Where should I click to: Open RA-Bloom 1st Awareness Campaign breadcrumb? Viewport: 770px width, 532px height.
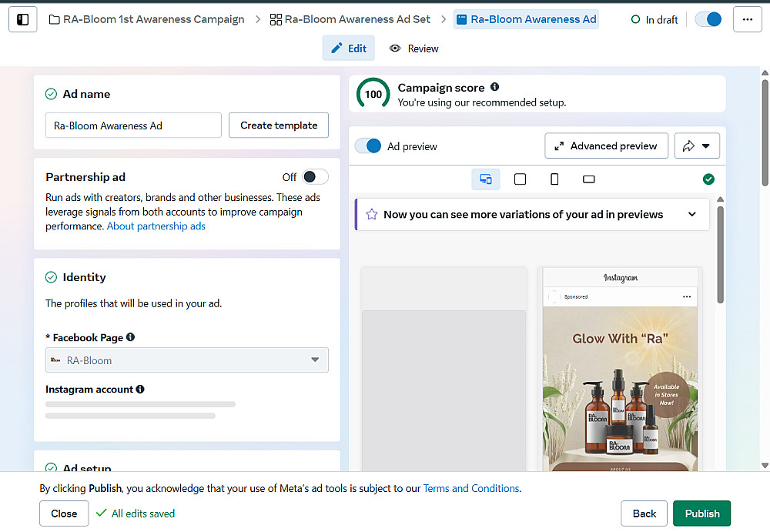coord(146,20)
